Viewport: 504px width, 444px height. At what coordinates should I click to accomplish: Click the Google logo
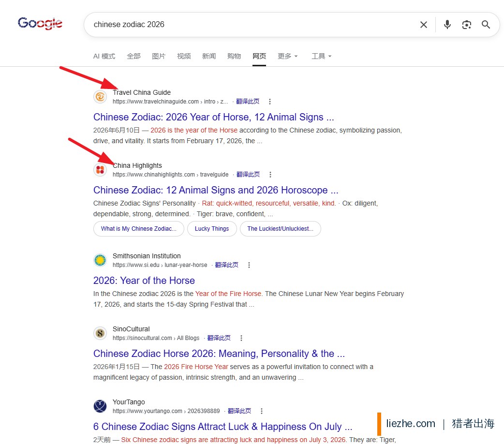[x=40, y=24]
